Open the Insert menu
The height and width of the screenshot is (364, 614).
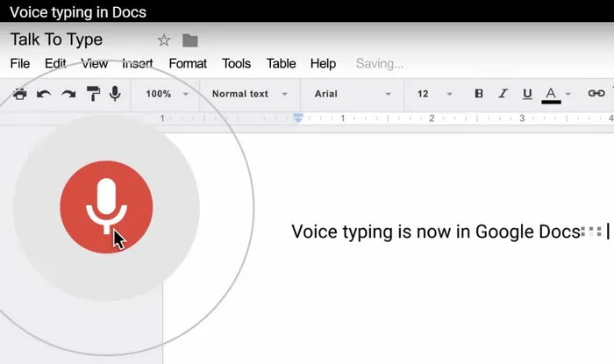138,63
